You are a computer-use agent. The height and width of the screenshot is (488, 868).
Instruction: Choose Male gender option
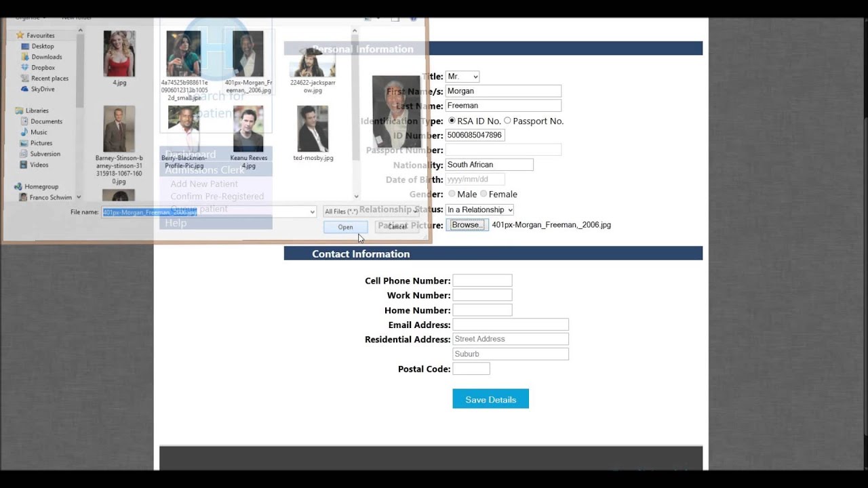(x=452, y=194)
